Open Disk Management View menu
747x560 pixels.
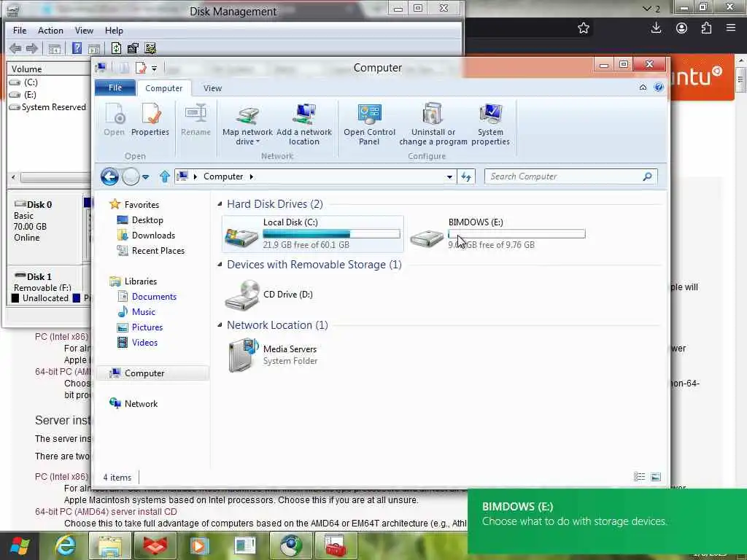pos(84,31)
